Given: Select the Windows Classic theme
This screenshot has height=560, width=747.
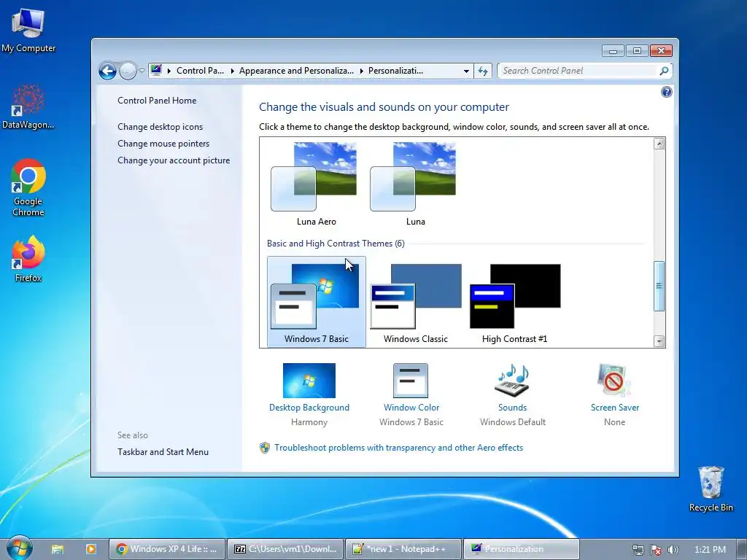Looking at the screenshot, I should click(415, 302).
